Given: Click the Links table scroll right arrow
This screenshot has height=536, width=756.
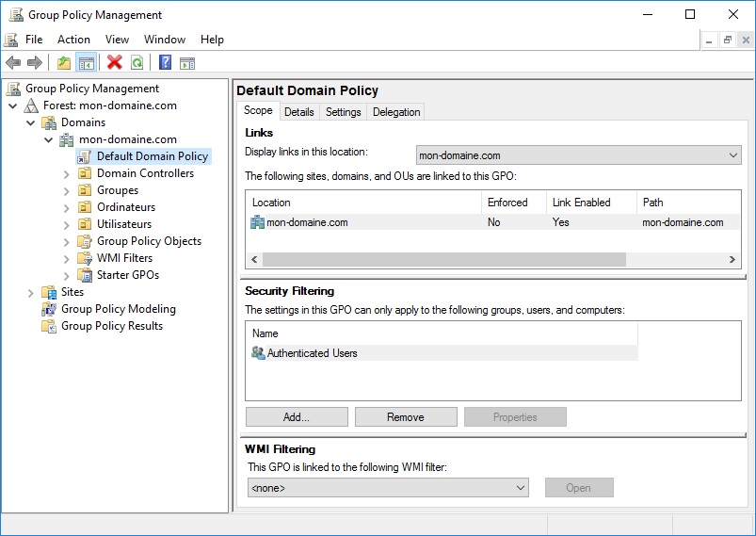Looking at the screenshot, I should (x=732, y=260).
